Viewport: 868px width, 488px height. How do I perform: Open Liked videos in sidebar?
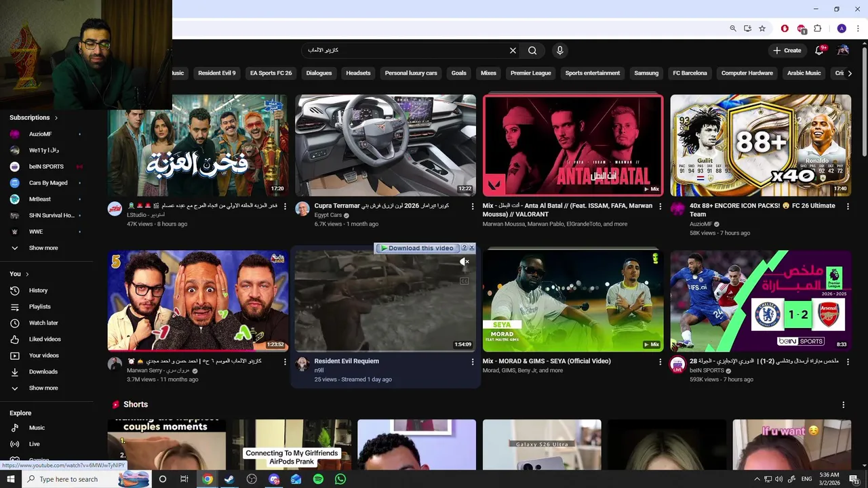tap(46, 340)
